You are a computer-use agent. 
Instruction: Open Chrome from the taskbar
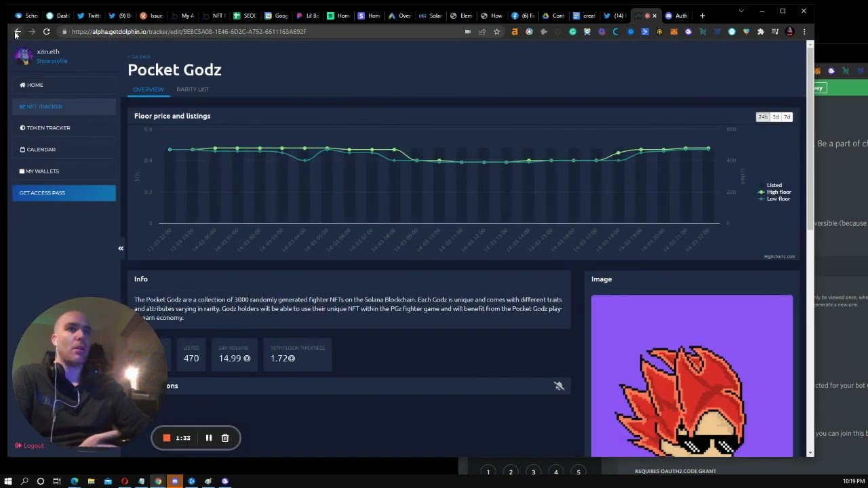[158, 481]
